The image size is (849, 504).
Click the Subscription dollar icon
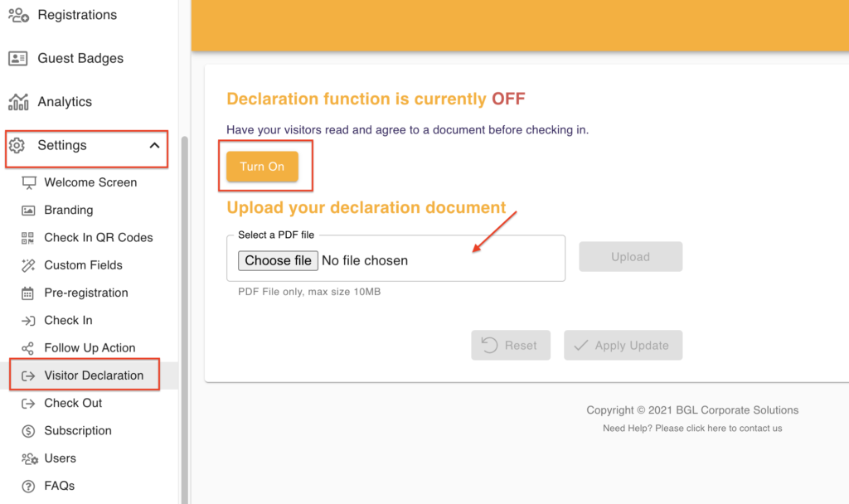coord(28,431)
